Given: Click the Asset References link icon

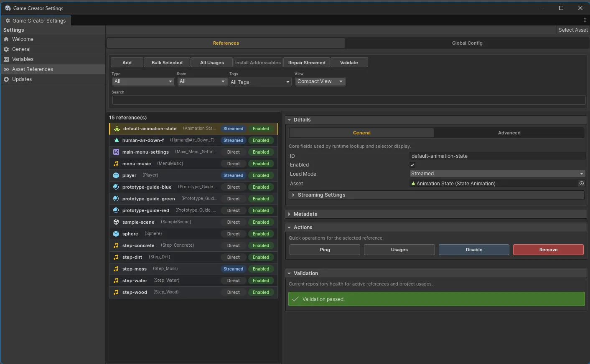Looking at the screenshot, I should point(6,69).
